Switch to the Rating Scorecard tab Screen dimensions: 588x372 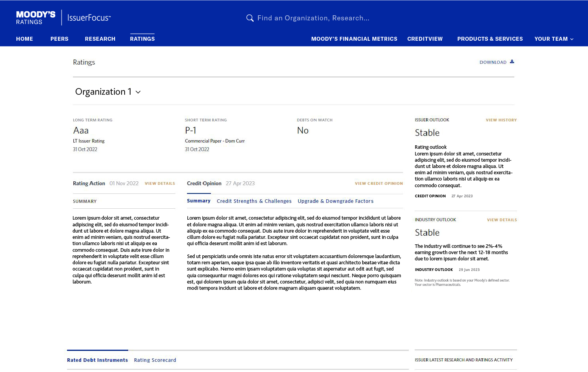(155, 360)
